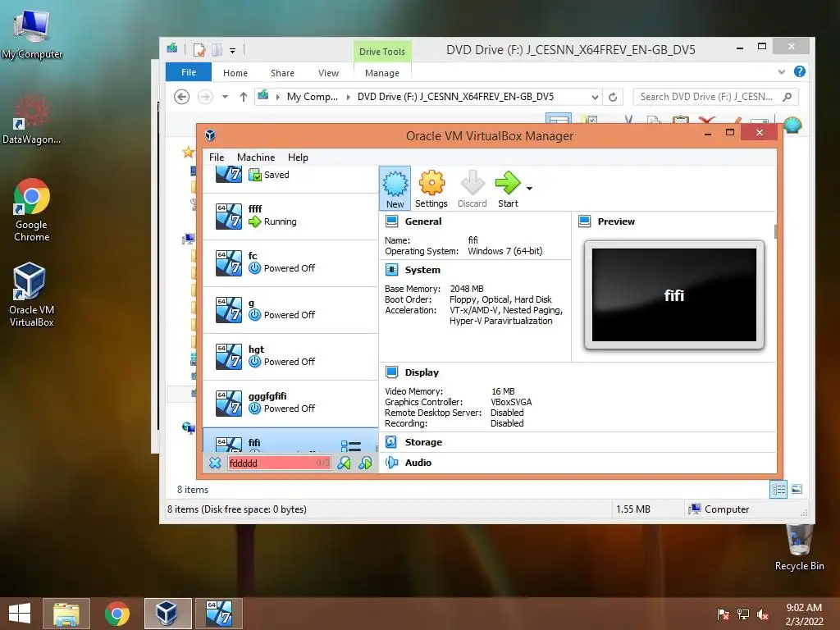Click the Saved virtual machine entry
The width and height of the screenshot is (840, 630).
coord(290,178)
